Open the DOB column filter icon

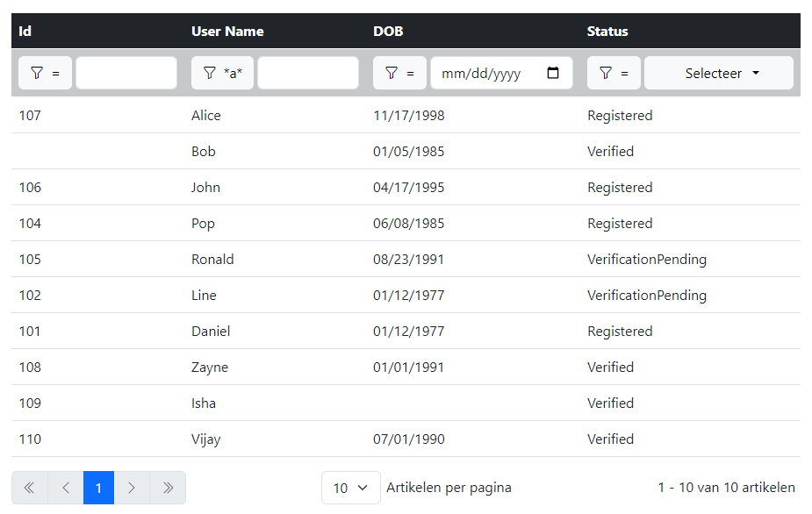[x=392, y=73]
